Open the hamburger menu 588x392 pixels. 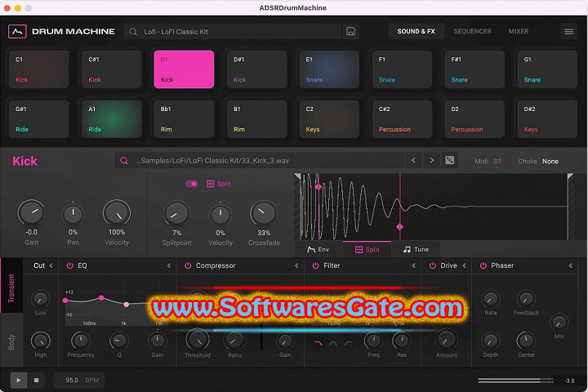tap(568, 32)
